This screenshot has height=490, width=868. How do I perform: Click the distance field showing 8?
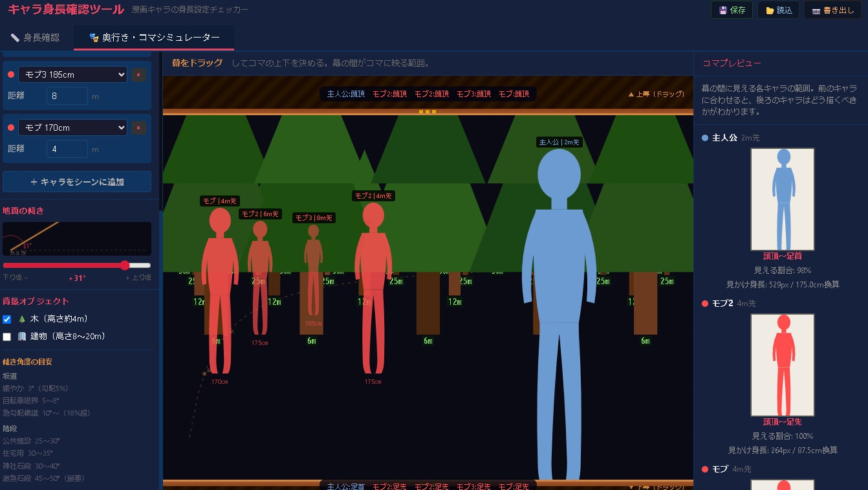(x=67, y=96)
